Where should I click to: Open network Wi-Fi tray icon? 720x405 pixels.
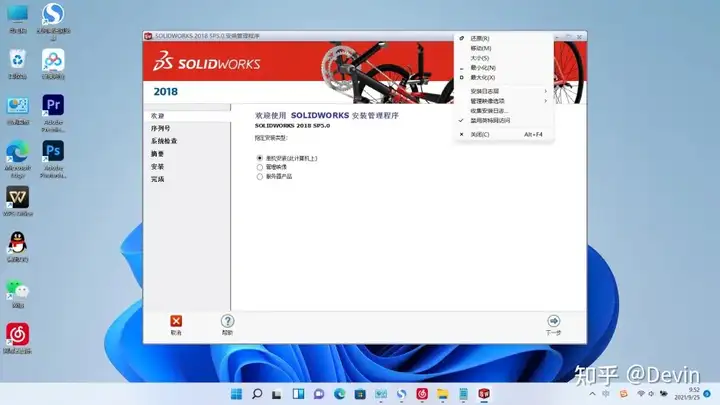point(641,394)
